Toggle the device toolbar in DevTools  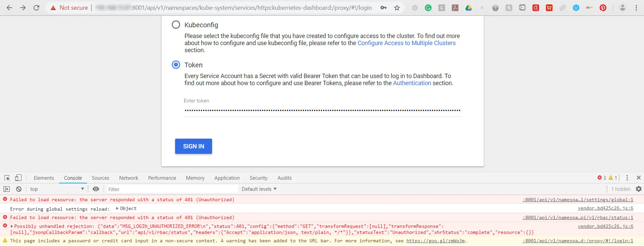pos(18,178)
